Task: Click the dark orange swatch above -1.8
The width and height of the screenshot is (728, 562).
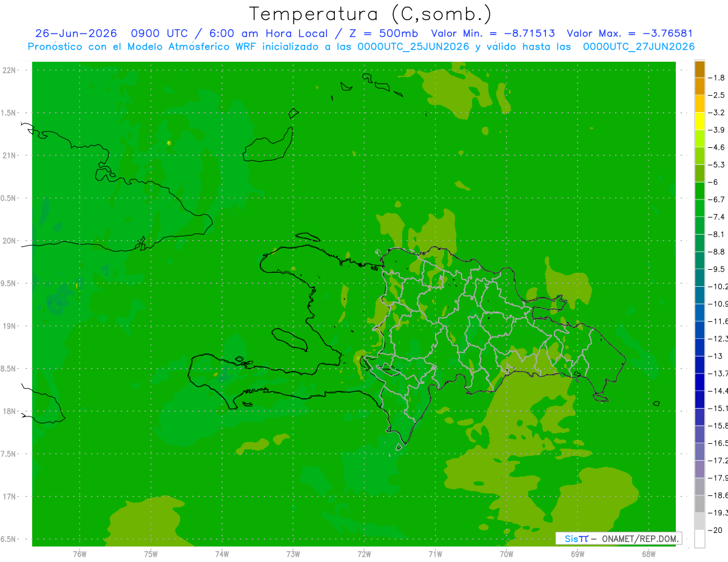Action: pos(700,69)
